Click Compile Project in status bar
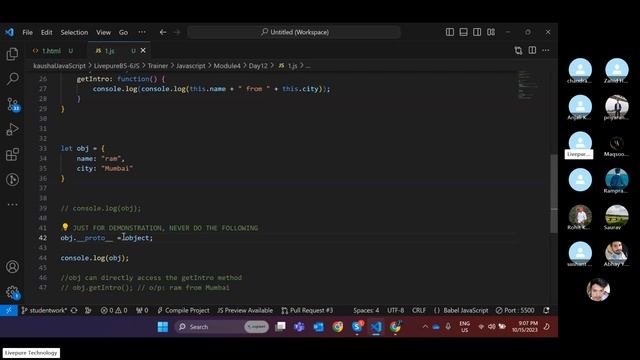 pyautogui.click(x=183, y=311)
